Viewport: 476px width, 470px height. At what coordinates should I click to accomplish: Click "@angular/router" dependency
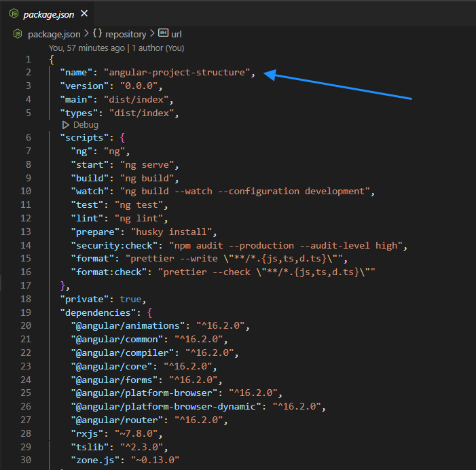click(x=117, y=420)
